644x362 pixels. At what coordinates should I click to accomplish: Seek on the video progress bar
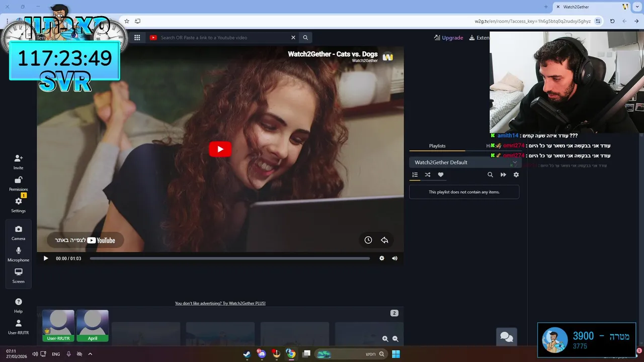[230, 258]
